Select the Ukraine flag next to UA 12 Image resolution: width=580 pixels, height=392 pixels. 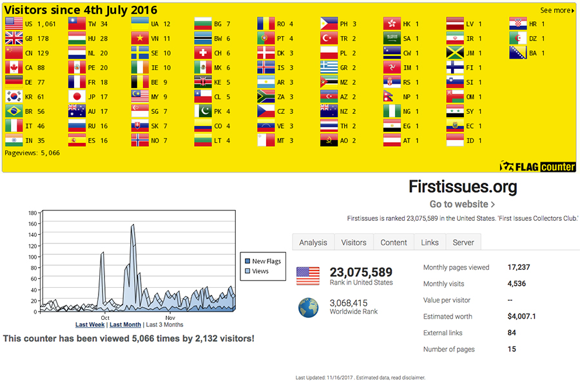point(140,24)
